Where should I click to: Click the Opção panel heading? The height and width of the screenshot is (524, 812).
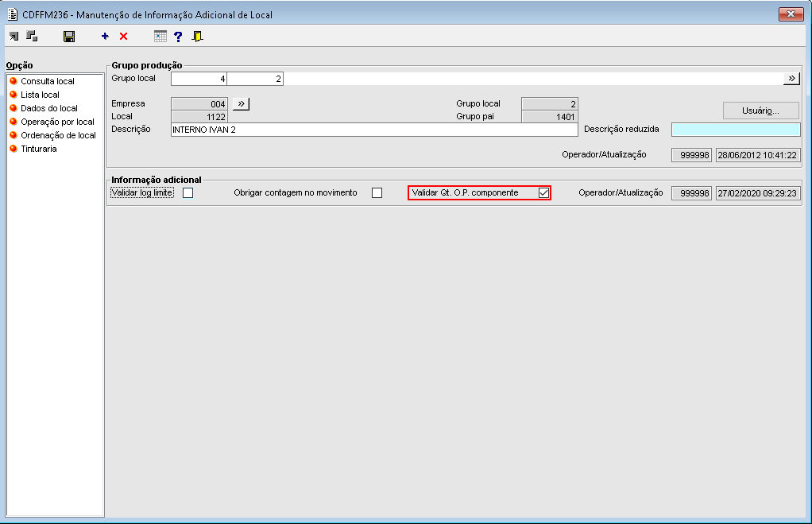click(20, 65)
